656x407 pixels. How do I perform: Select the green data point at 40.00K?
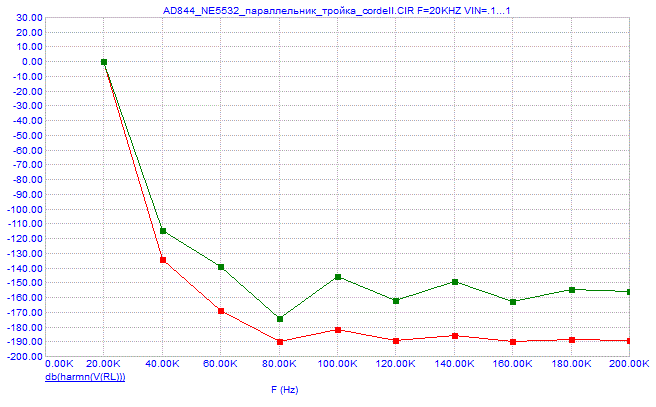tap(163, 231)
